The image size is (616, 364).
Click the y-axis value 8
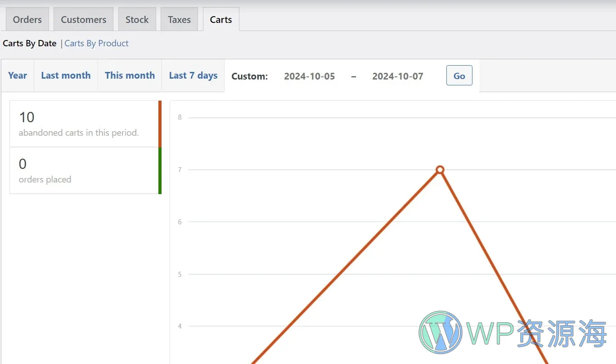(x=180, y=117)
